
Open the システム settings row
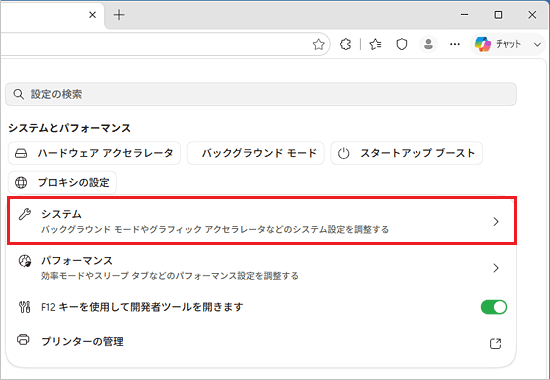click(262, 221)
